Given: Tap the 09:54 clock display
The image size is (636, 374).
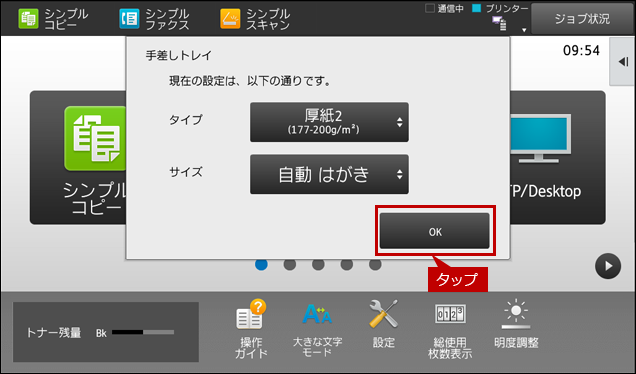Looking at the screenshot, I should click(581, 51).
